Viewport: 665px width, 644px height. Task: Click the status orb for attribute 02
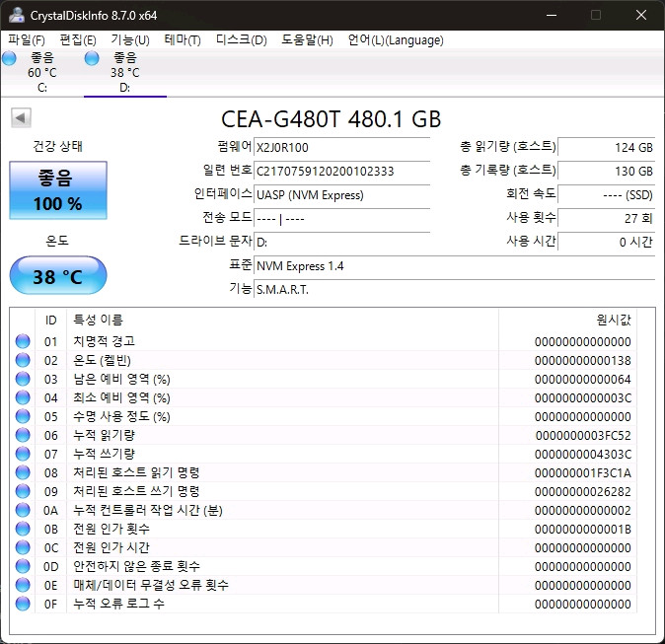tap(23, 360)
